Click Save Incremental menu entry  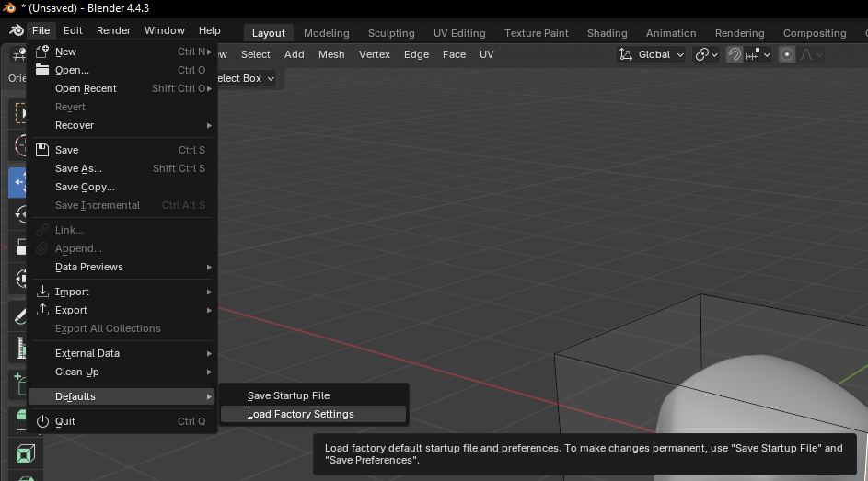122,205
